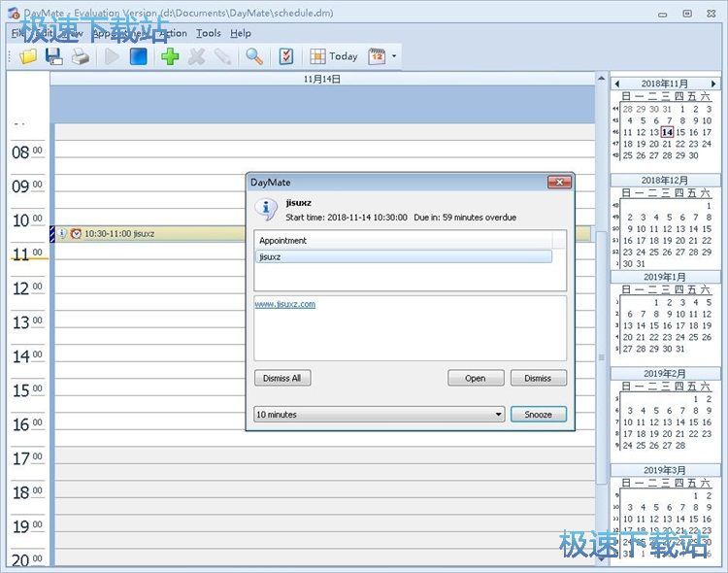The height and width of the screenshot is (573, 728).
Task: Click the grayed-out play arrow toolbar icon
Action: click(112, 56)
